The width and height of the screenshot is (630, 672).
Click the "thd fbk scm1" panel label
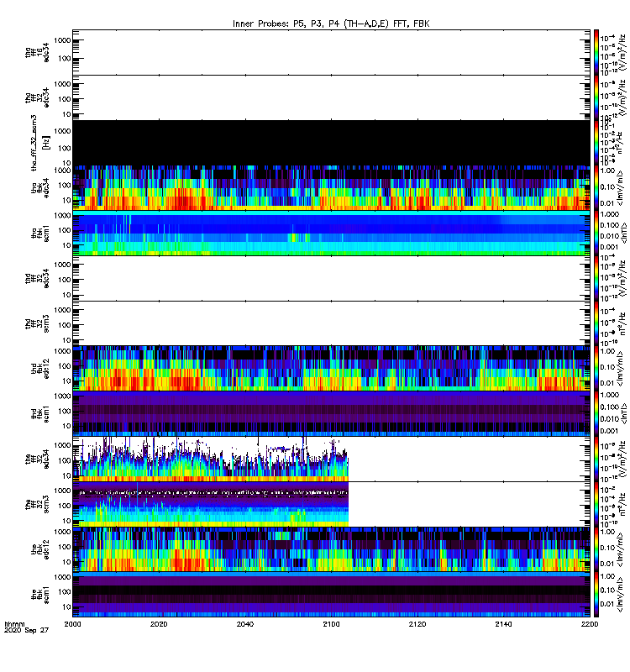pos(39,414)
